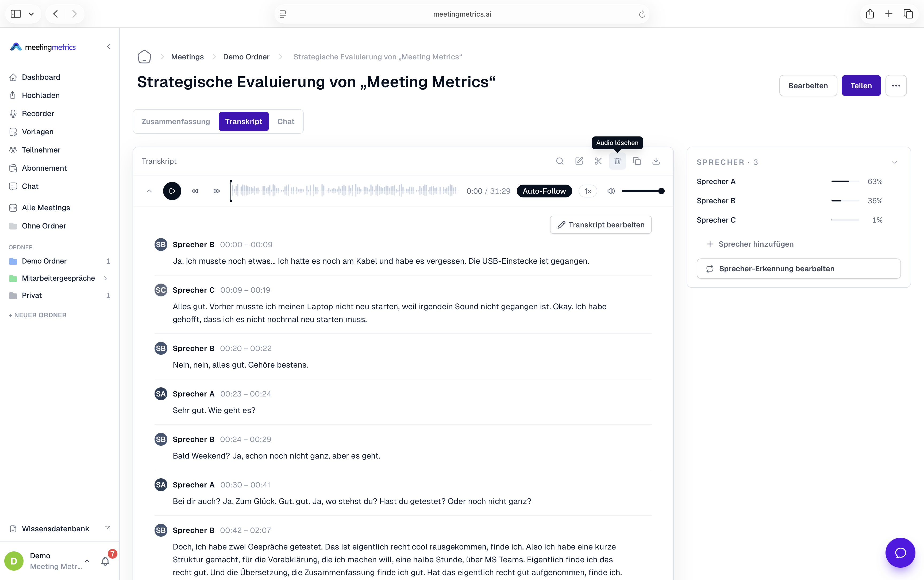
Task: Click Transkript bearbeiten button
Action: (600, 225)
